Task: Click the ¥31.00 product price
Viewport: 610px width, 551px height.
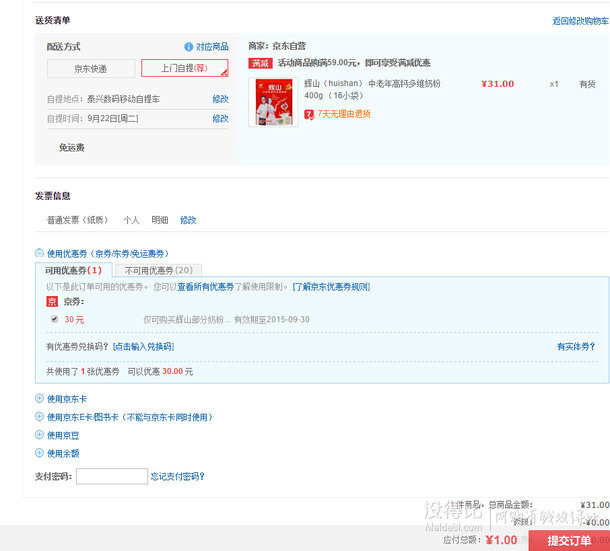Action: click(x=498, y=84)
